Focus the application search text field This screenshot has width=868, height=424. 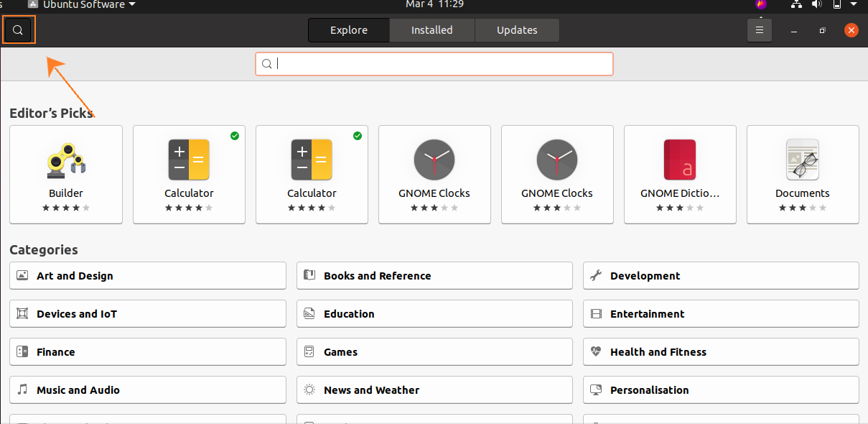pyautogui.click(x=434, y=64)
